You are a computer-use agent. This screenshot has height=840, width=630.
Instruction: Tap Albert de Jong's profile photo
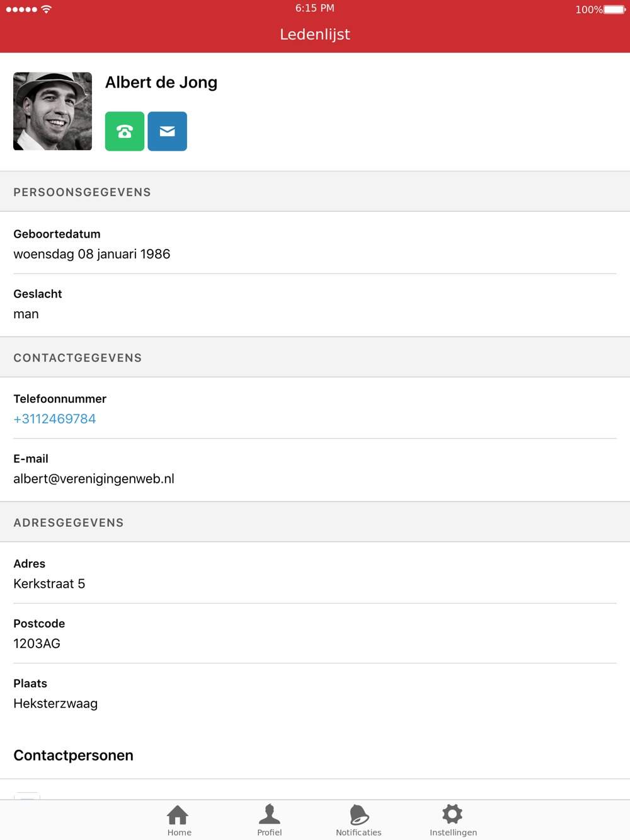[52, 112]
